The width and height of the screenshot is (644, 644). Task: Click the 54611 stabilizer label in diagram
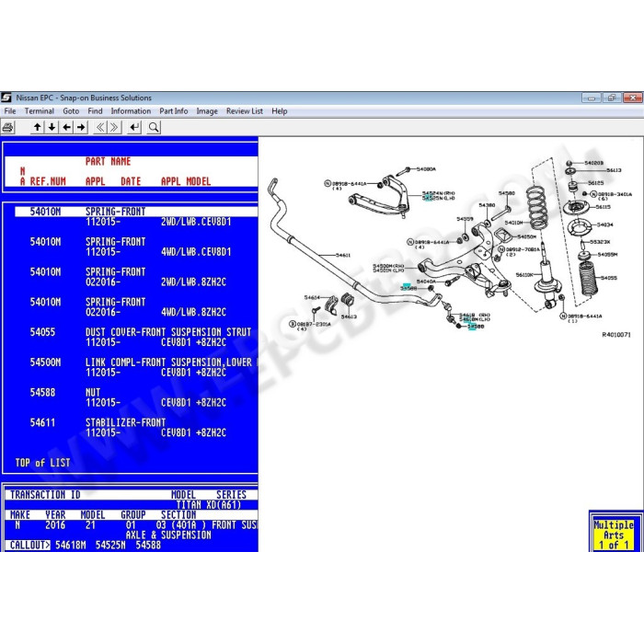pos(343,256)
